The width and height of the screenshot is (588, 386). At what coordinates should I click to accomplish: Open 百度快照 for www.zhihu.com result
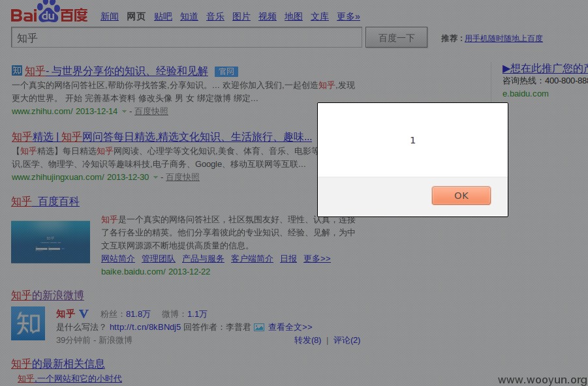click(151, 111)
